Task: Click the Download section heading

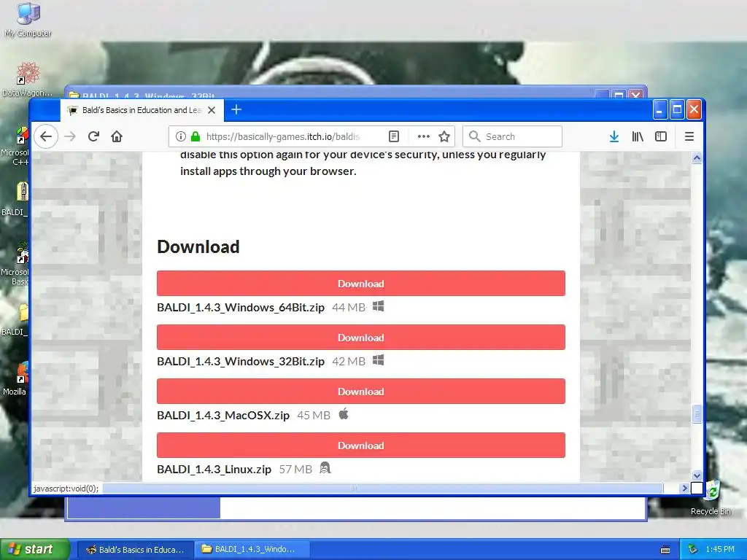Action: point(198,246)
